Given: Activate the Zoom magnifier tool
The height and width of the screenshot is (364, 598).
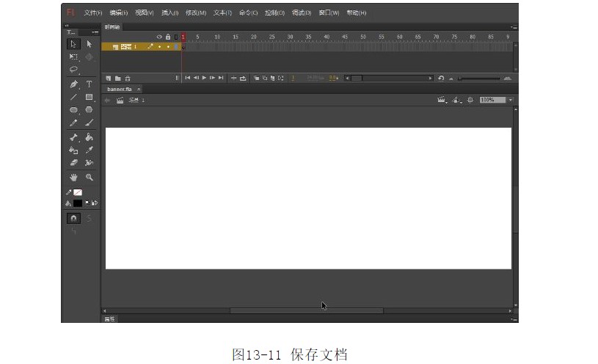Looking at the screenshot, I should coord(90,178).
